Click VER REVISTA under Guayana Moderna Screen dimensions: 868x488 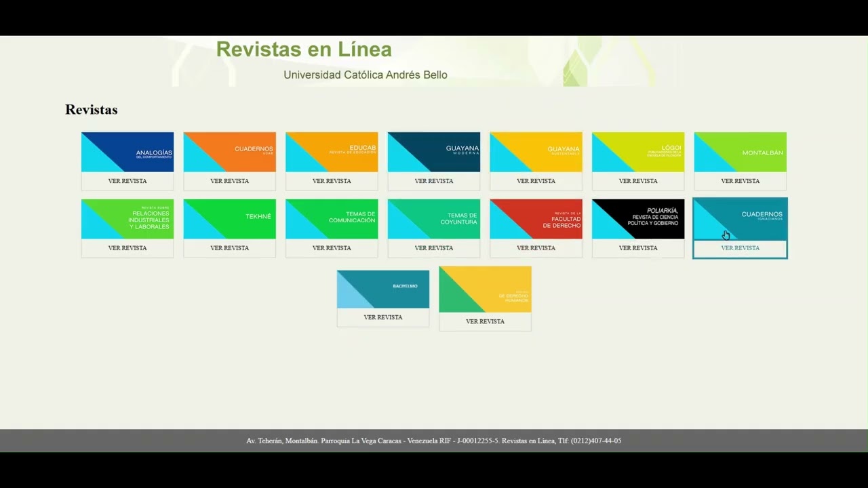(434, 181)
